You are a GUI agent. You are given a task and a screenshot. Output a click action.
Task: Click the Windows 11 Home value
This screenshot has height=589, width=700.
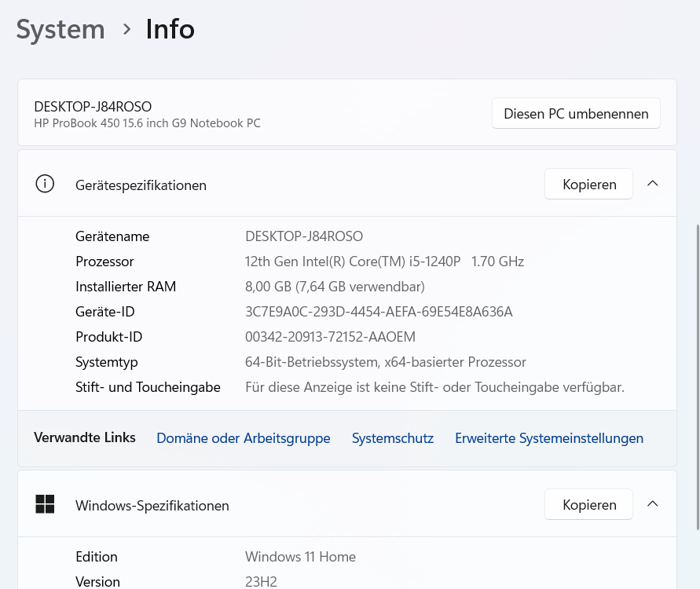coord(300,557)
